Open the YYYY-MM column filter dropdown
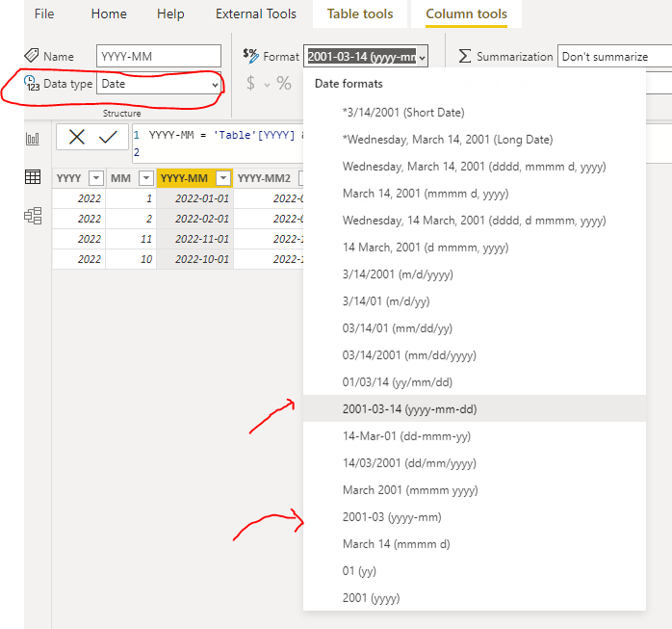The width and height of the screenshot is (672, 629). pyautogui.click(x=223, y=178)
